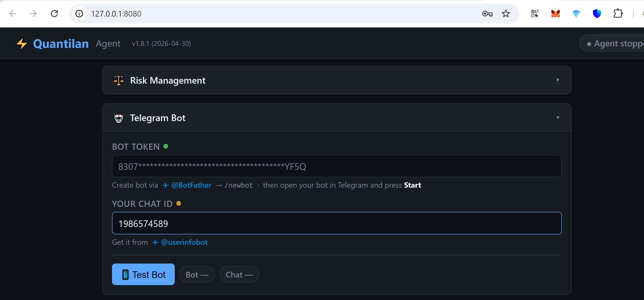Click the YOUR CHAT ID label
The image size is (644, 300).
click(142, 204)
